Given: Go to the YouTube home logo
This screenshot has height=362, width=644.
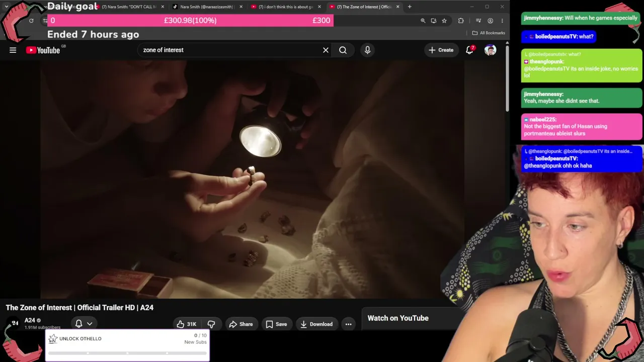Looking at the screenshot, I should point(43,50).
